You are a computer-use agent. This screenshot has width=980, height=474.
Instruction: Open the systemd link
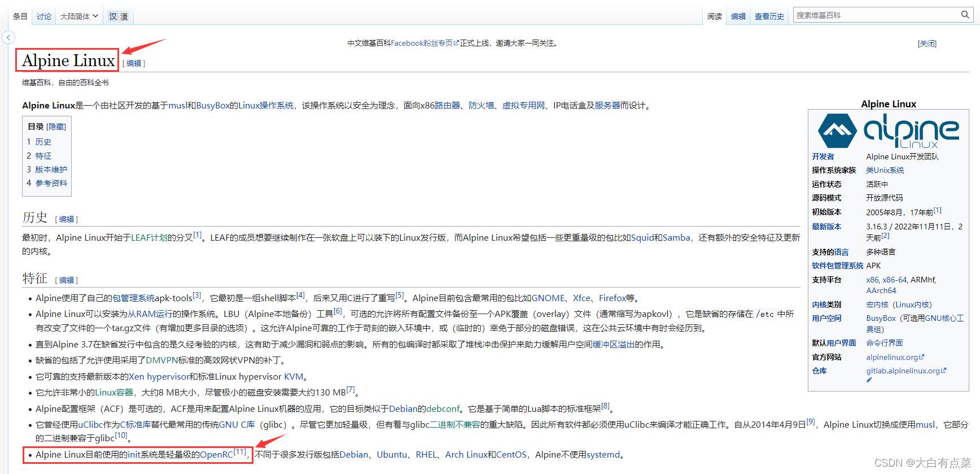coord(603,454)
